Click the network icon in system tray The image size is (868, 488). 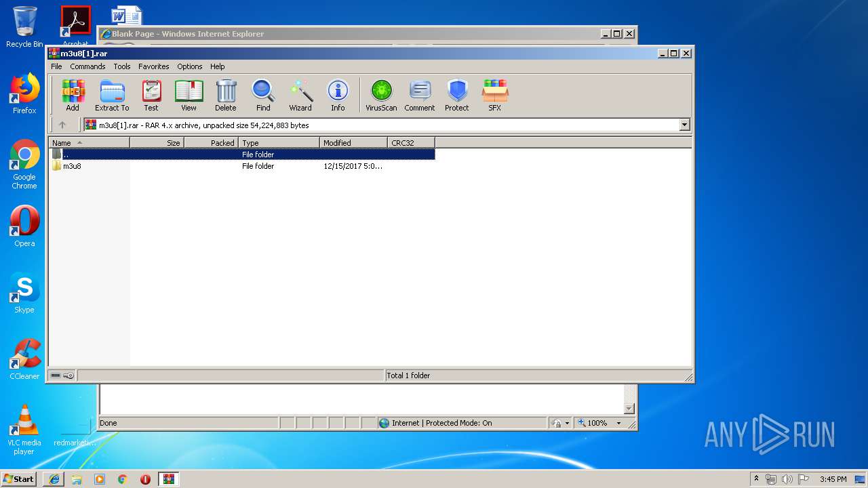(x=771, y=479)
